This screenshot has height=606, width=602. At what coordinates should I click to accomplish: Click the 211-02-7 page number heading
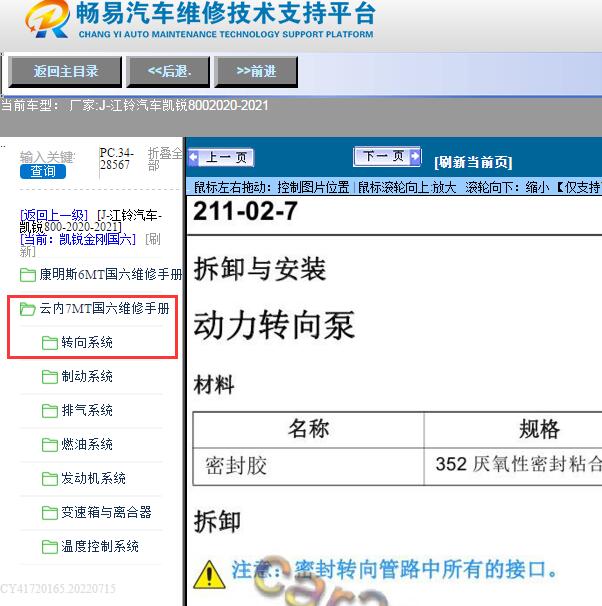click(245, 211)
